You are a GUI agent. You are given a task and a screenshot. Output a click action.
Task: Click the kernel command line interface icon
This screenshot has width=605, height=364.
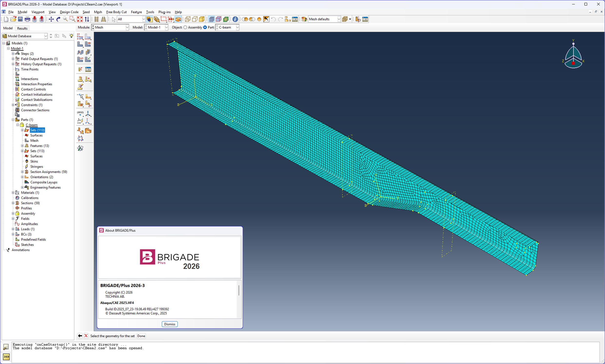pyautogui.click(x=6, y=357)
